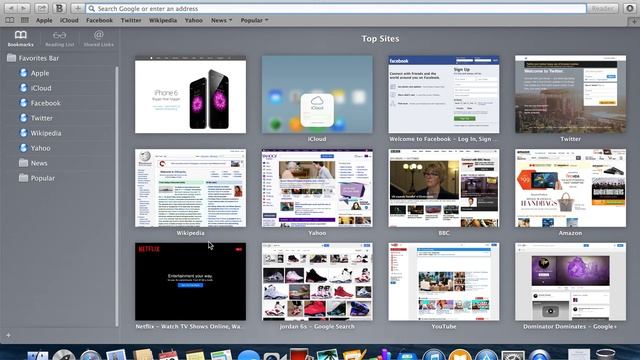Add bookmark folder with sidebar bottom plus

(x=9, y=336)
